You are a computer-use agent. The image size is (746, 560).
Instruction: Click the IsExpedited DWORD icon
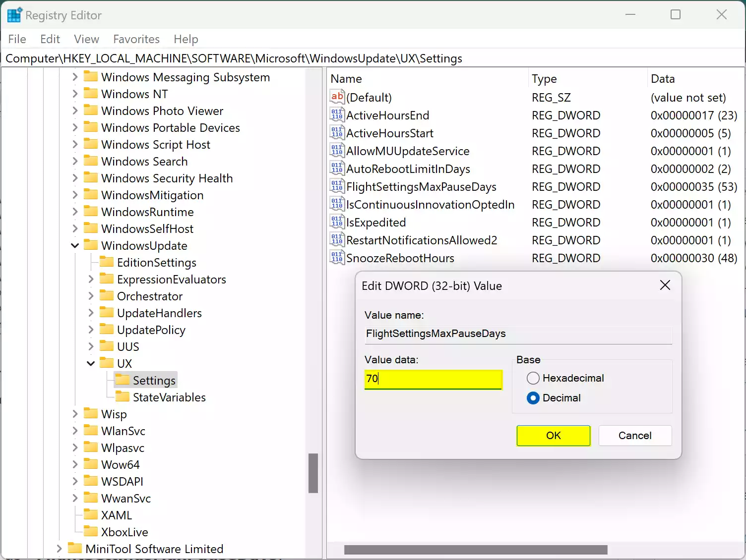tap(337, 222)
